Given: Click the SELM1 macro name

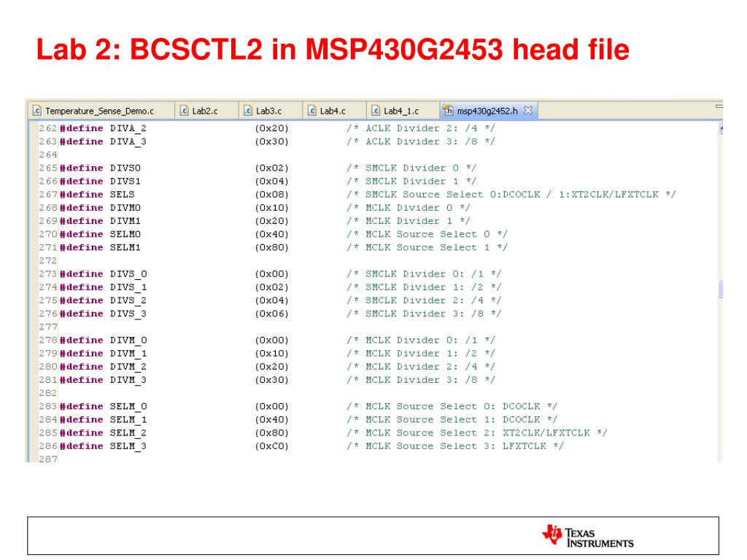Looking at the screenshot, I should point(125,248).
